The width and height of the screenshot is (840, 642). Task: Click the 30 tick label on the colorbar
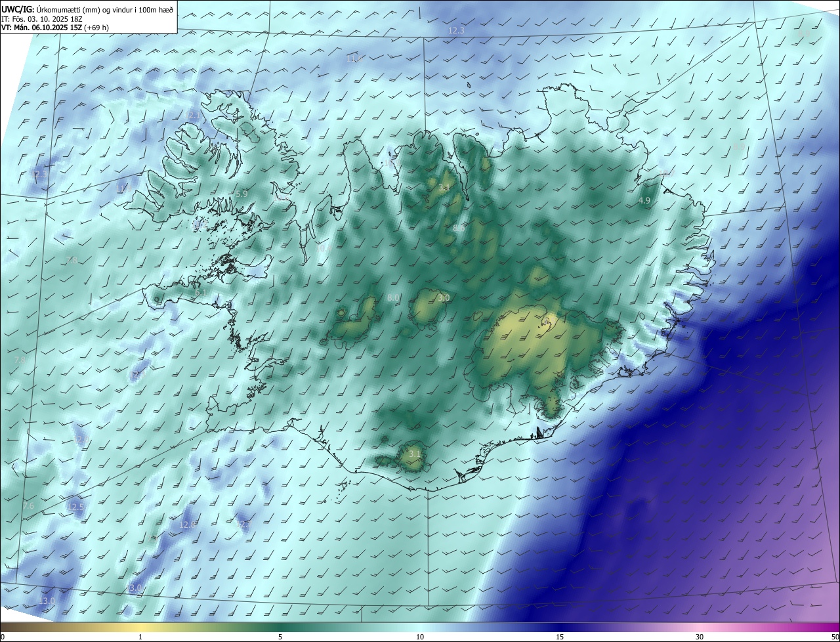(700, 637)
